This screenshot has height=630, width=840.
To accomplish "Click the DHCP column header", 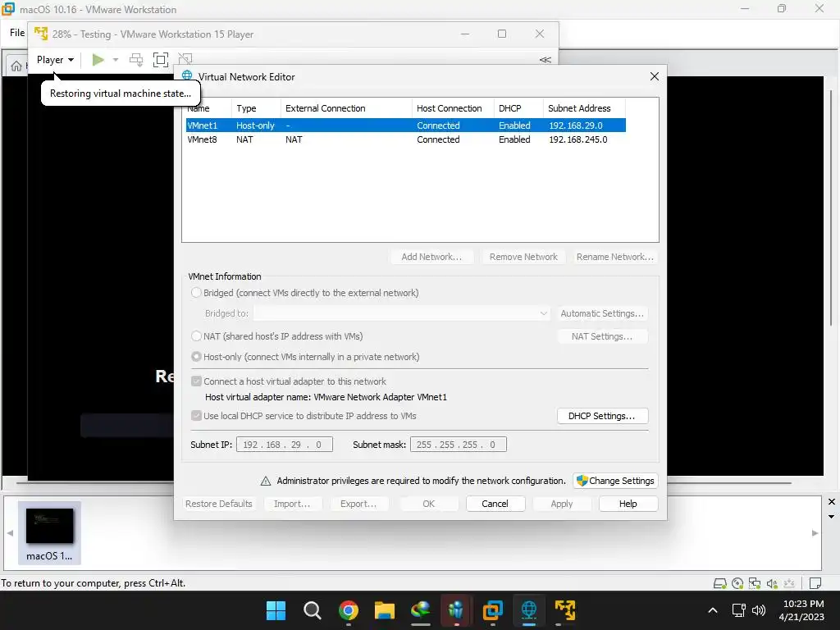I will [518, 108].
